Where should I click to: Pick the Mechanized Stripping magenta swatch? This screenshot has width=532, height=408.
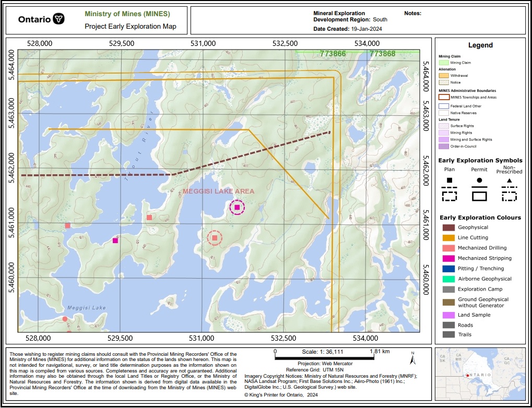[x=448, y=258]
